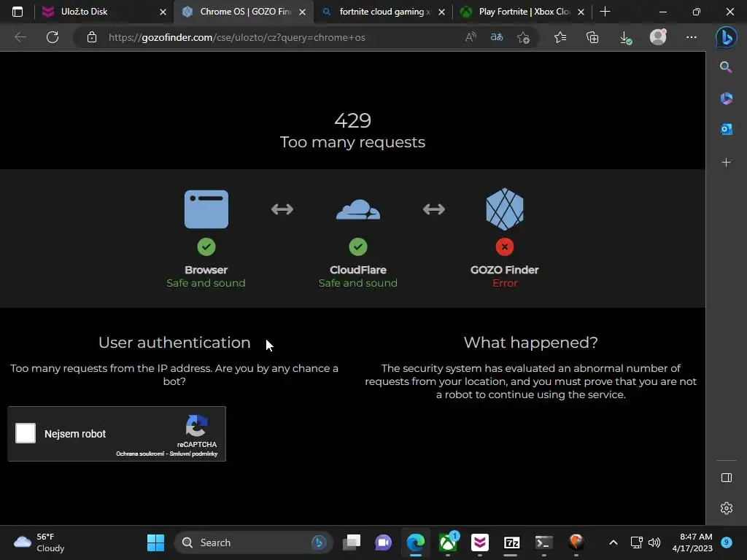Screen dimensions: 747x560
Task: Click the translate page icon
Action: pyautogui.click(x=497, y=37)
